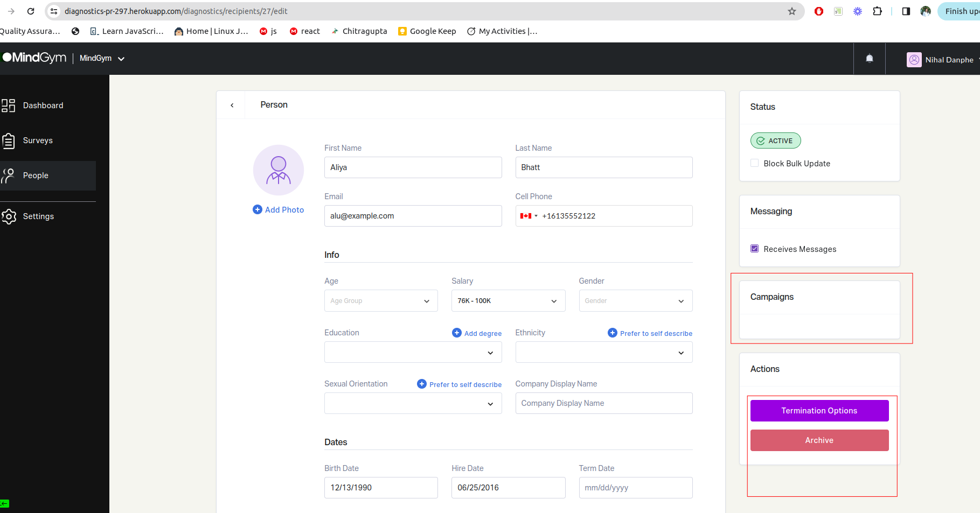Open the globe-icon bookmark
This screenshot has height=513, width=980.
[x=75, y=31]
